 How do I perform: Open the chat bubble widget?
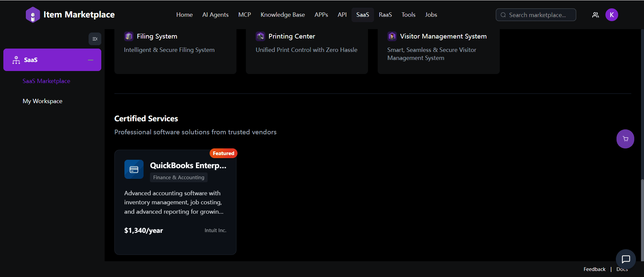coord(626,259)
